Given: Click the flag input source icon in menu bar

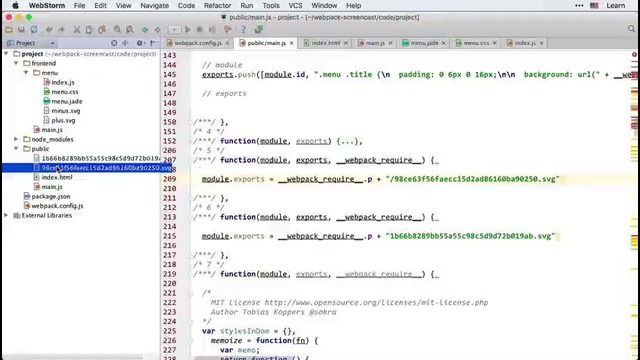Looking at the screenshot, I should (x=594, y=6).
